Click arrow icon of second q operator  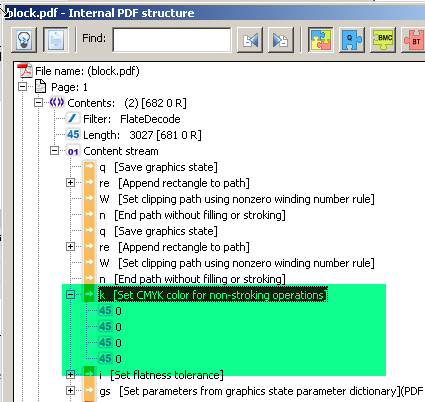(89, 230)
